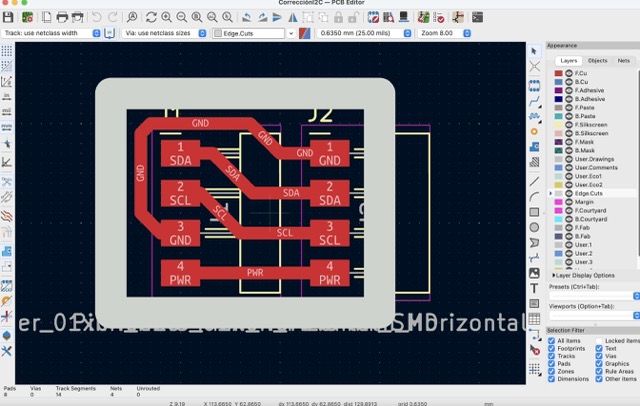
Task: Run the Design Rules Checker icon
Action: tap(439, 17)
